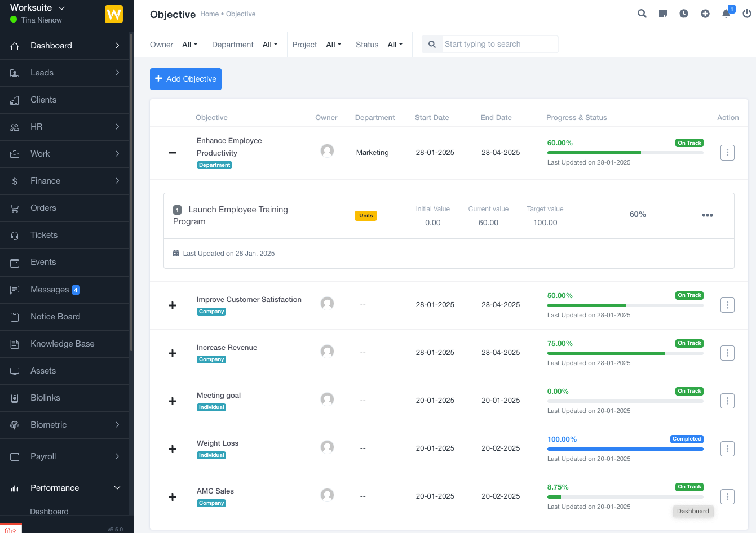This screenshot has width=756, height=533.
Task: Click the plus circle quick-add icon
Action: click(x=705, y=14)
